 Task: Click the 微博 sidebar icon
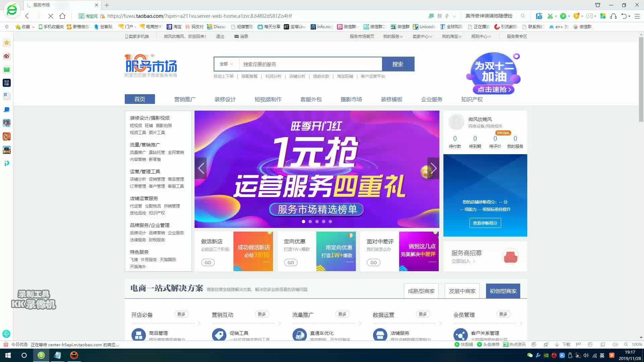[7, 56]
